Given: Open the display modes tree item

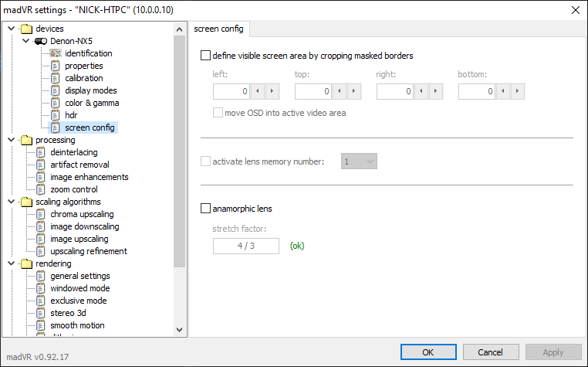Looking at the screenshot, I should [91, 90].
